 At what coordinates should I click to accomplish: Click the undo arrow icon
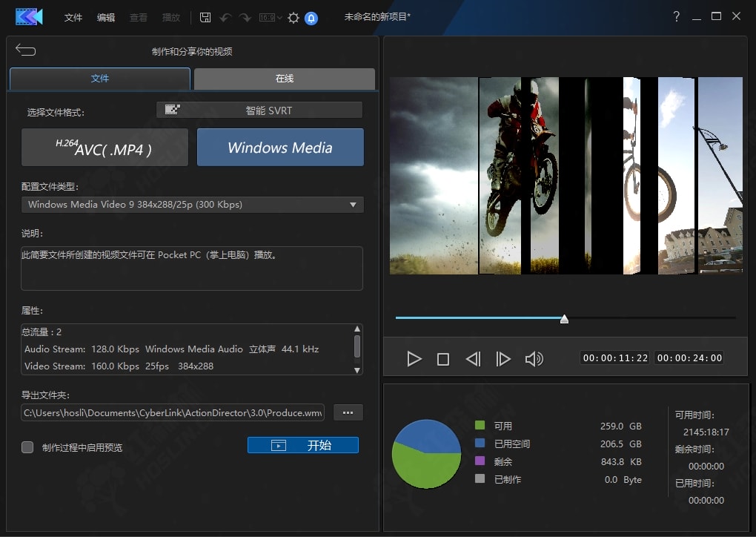(225, 17)
